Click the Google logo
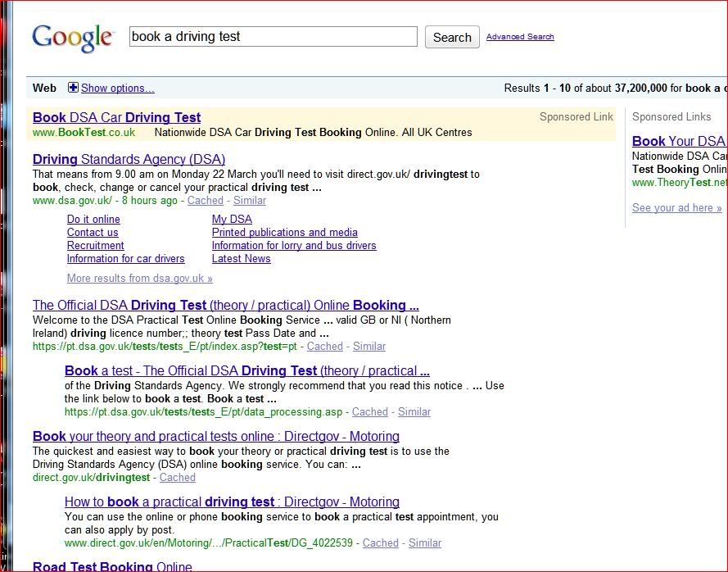 point(72,38)
